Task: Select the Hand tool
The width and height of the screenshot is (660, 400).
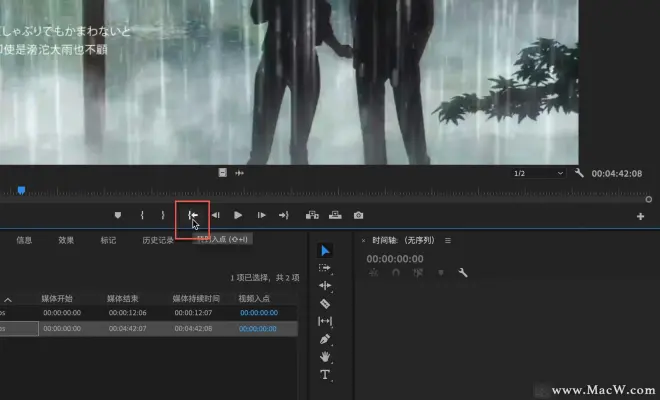Action: [x=325, y=357]
